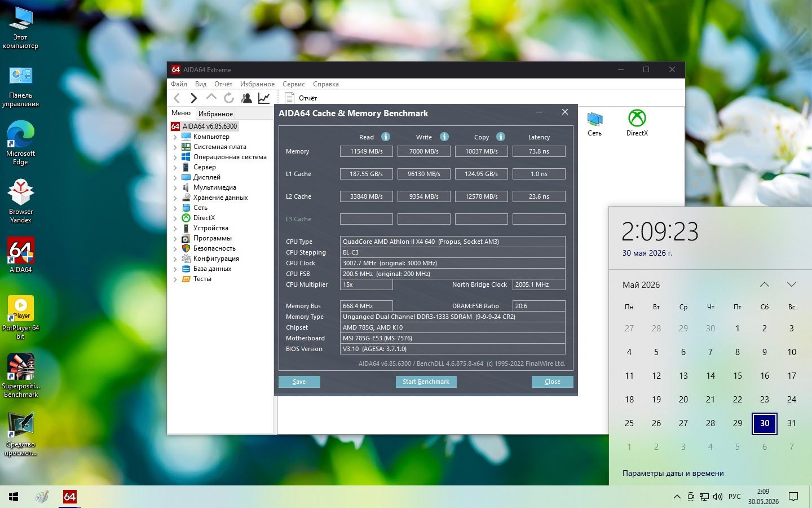
Task: Expand the Тесты tree node
Action: pos(175,279)
